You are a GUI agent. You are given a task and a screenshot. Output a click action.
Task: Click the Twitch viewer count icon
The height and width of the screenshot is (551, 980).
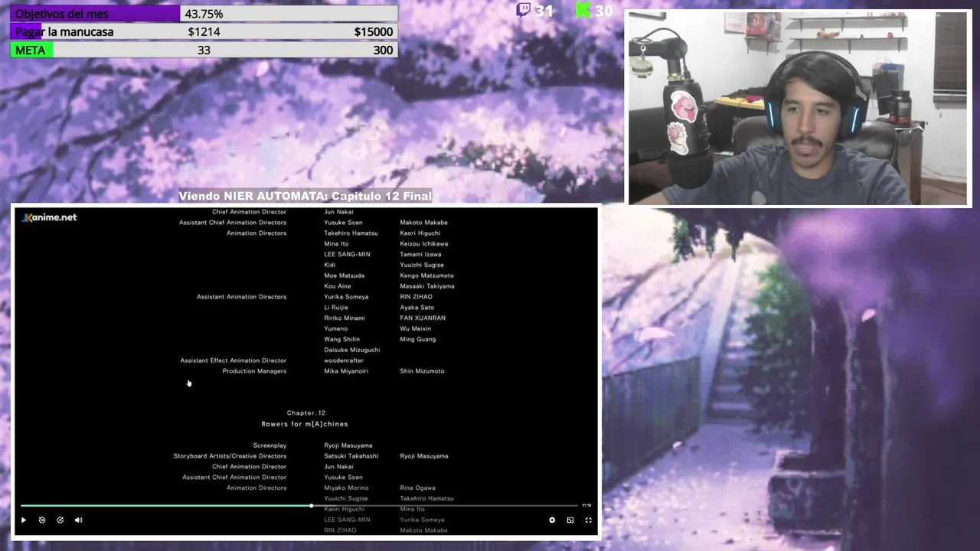[524, 10]
